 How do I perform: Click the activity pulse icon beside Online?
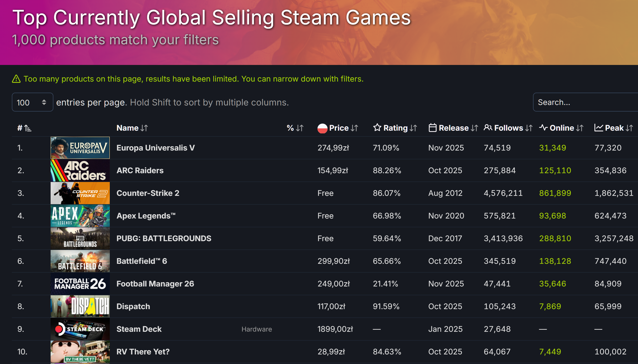tap(544, 128)
